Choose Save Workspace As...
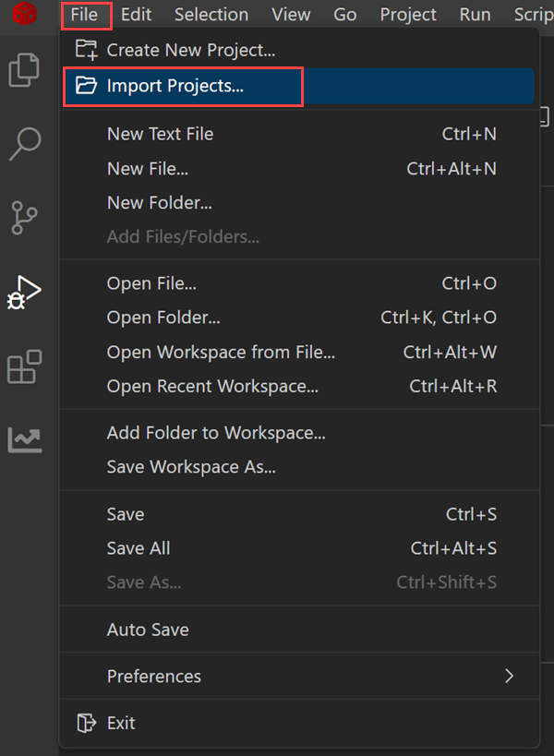Screen dimensions: 554x756 coord(299,467)
